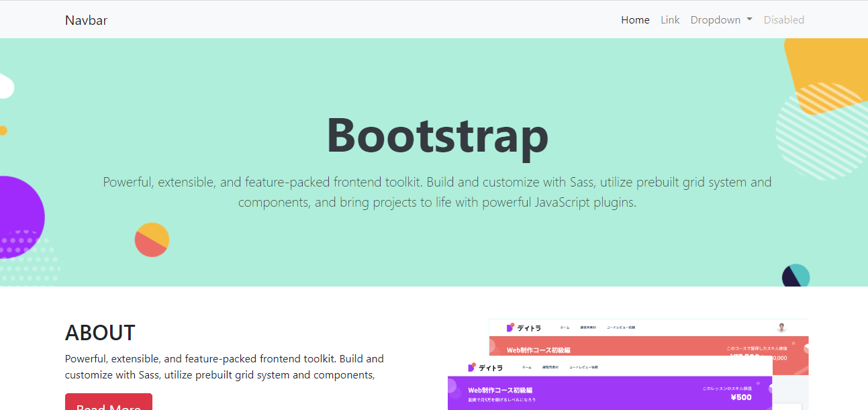Click the user avatar in coral screenshot

(781, 327)
